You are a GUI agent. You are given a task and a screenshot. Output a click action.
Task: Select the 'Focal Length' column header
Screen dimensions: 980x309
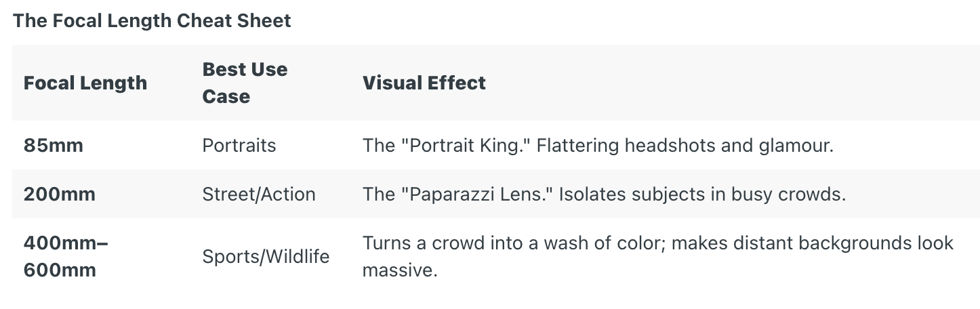pyautogui.click(x=85, y=83)
